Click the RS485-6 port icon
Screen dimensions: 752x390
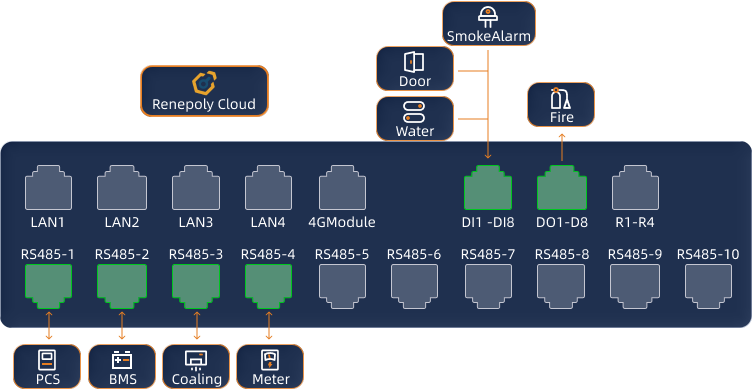click(414, 286)
